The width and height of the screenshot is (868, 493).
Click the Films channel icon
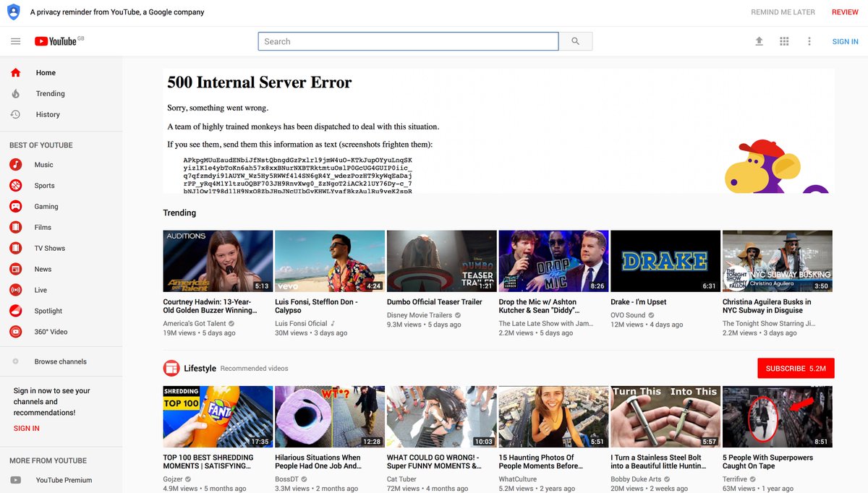click(16, 227)
